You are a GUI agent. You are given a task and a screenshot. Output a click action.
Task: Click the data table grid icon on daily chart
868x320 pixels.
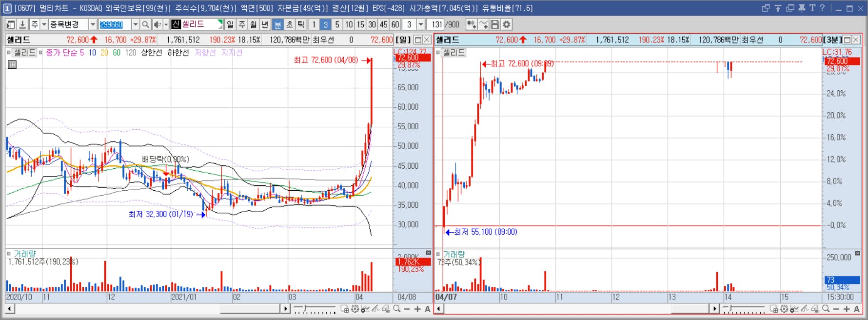[12, 64]
